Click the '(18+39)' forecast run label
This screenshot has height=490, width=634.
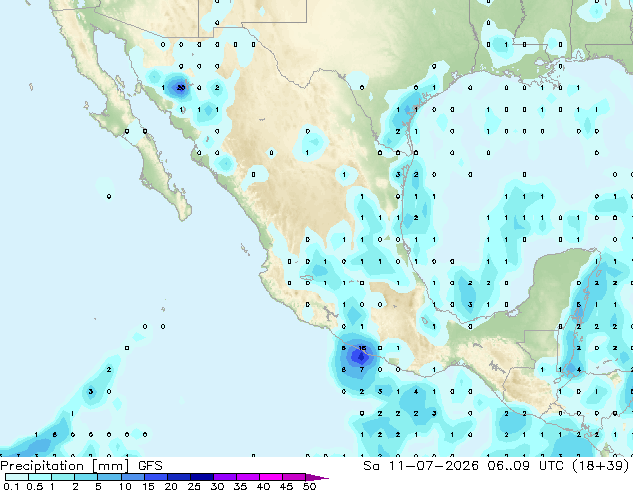click(601, 466)
